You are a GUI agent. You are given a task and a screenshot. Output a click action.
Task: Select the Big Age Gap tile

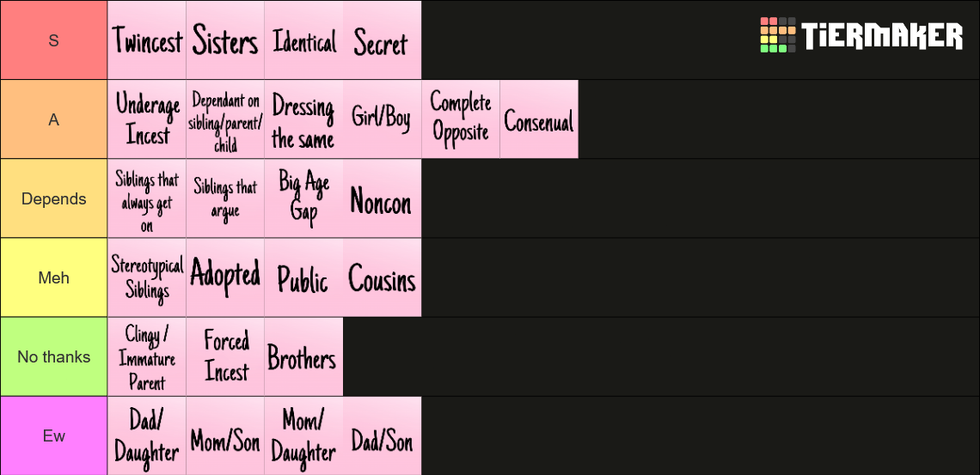pyautogui.click(x=303, y=198)
